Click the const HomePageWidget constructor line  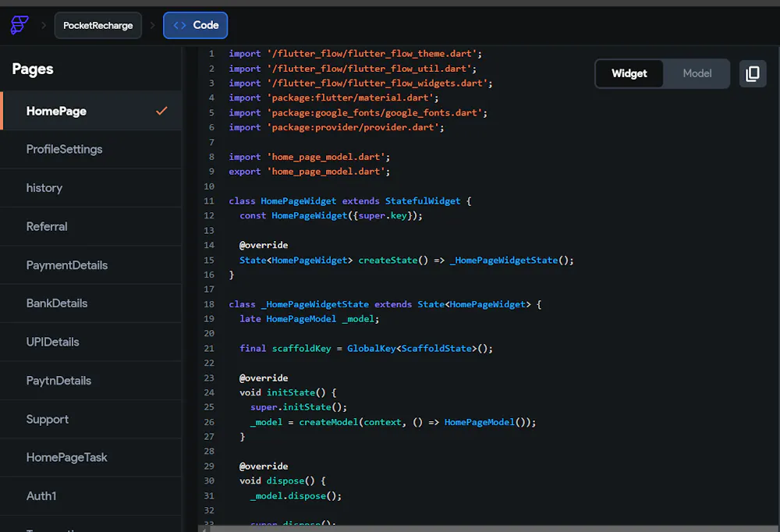click(331, 216)
